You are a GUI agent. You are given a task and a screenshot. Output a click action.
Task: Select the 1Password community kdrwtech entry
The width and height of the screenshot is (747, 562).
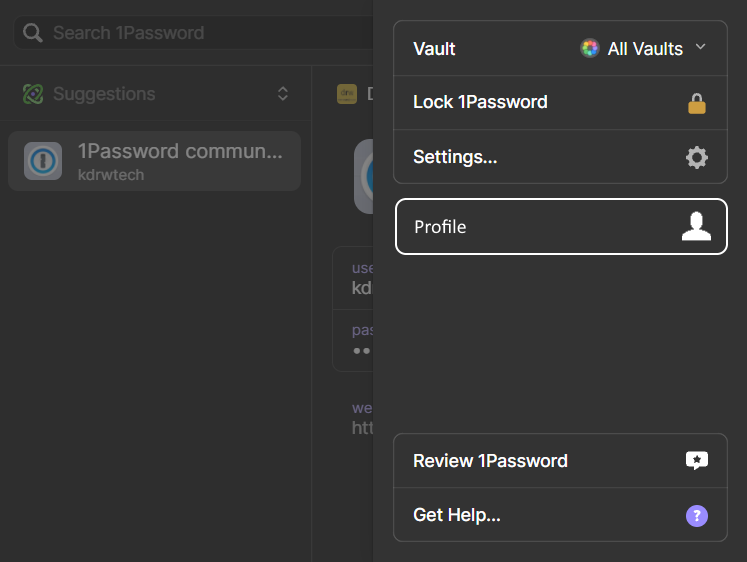point(180,161)
